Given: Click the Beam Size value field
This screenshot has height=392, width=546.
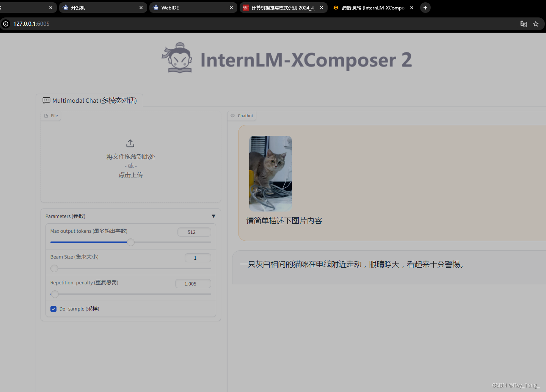Looking at the screenshot, I should [x=198, y=258].
